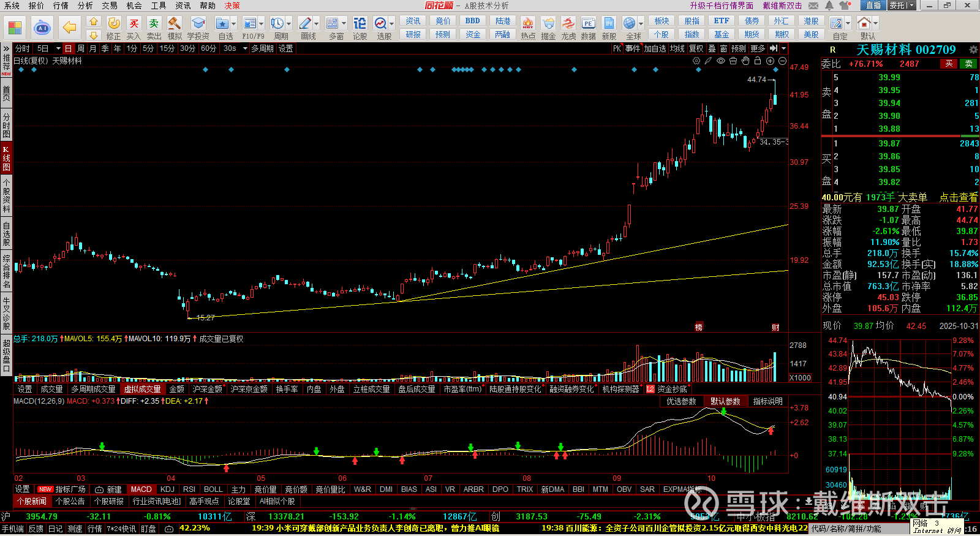This screenshot has width=980, height=536.
Task: Click the page-down arrow icon
Action: point(93,35)
